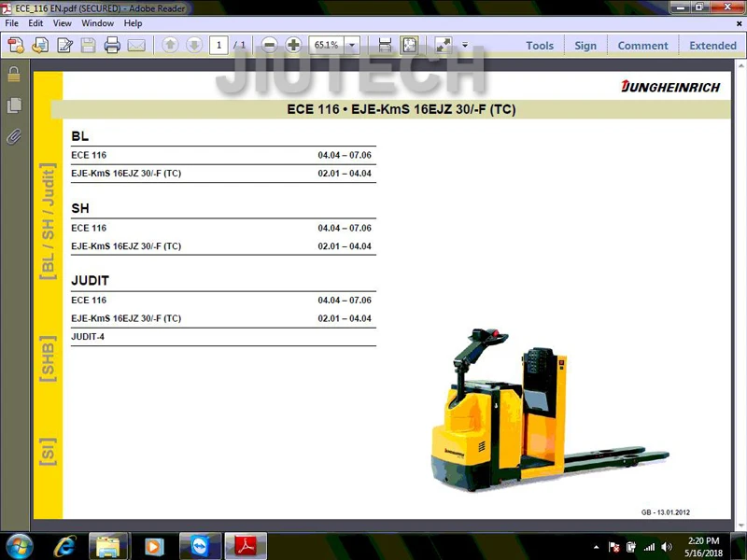Open the toolbar customize dropdown arrow

pos(465,45)
